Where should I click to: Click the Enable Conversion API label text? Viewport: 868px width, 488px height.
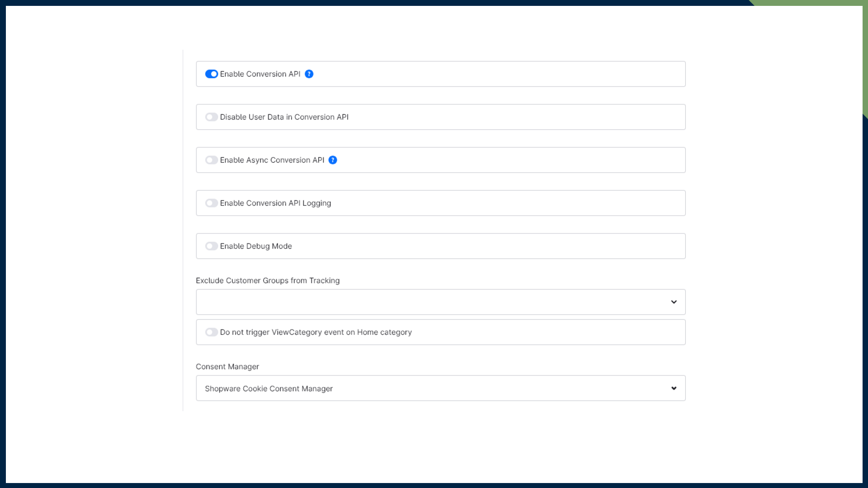(x=260, y=74)
